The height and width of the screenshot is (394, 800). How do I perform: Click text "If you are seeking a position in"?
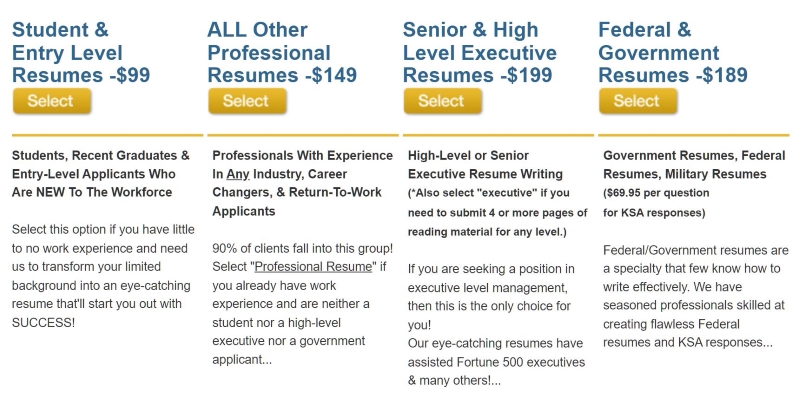[491, 269]
